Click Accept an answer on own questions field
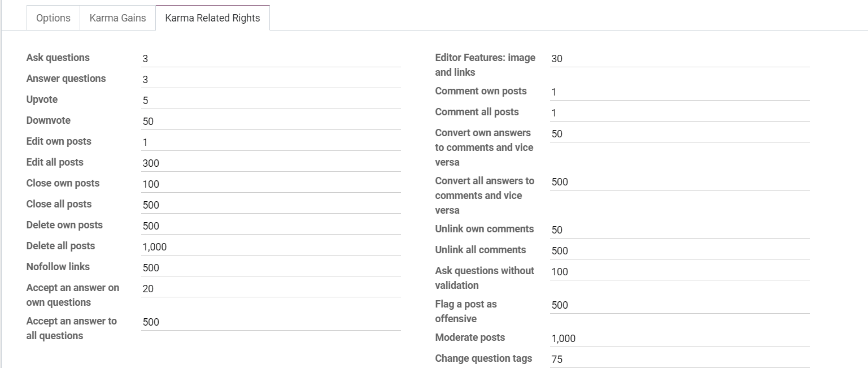Image resolution: width=868 pixels, height=368 pixels. click(x=271, y=289)
